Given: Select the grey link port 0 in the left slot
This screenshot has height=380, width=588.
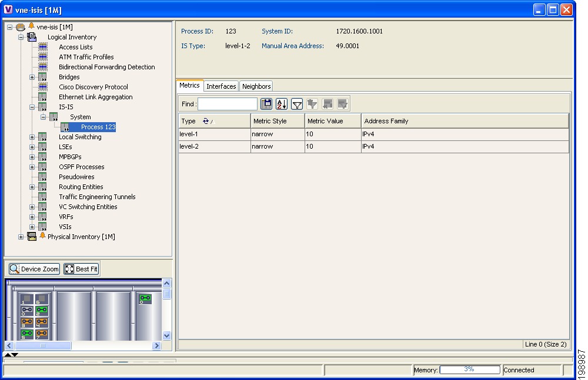Looking at the screenshot, I should (27, 310).
